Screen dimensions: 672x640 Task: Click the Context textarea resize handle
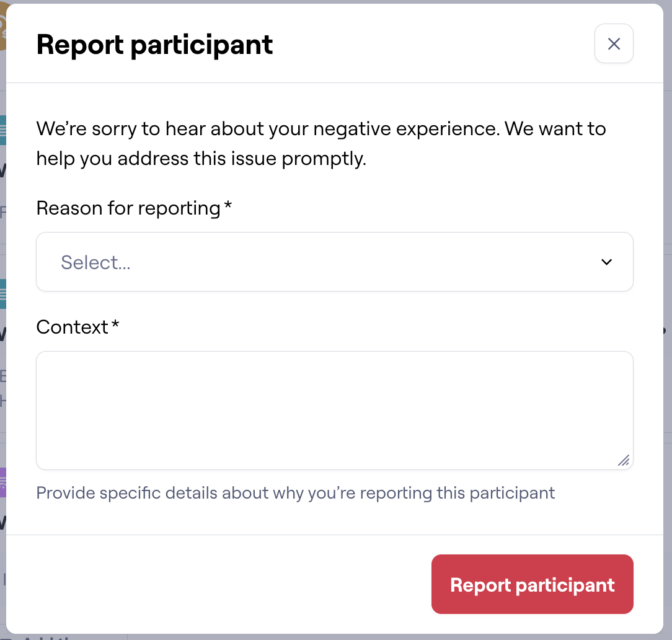[624, 460]
